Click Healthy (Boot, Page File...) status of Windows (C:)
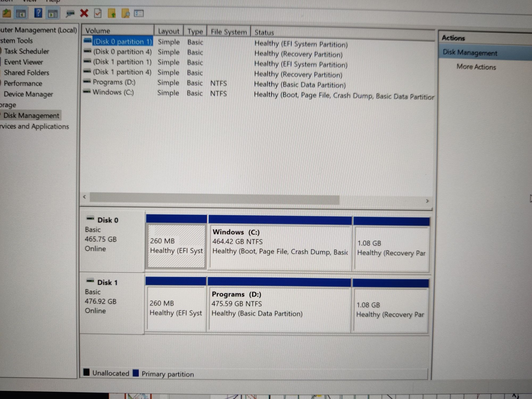532x399 pixels. click(x=344, y=95)
